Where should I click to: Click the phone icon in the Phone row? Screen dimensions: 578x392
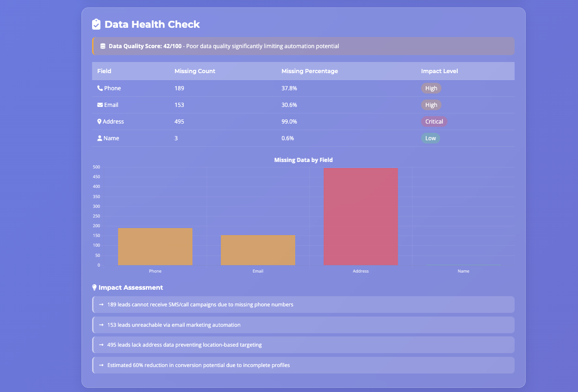tap(99, 88)
